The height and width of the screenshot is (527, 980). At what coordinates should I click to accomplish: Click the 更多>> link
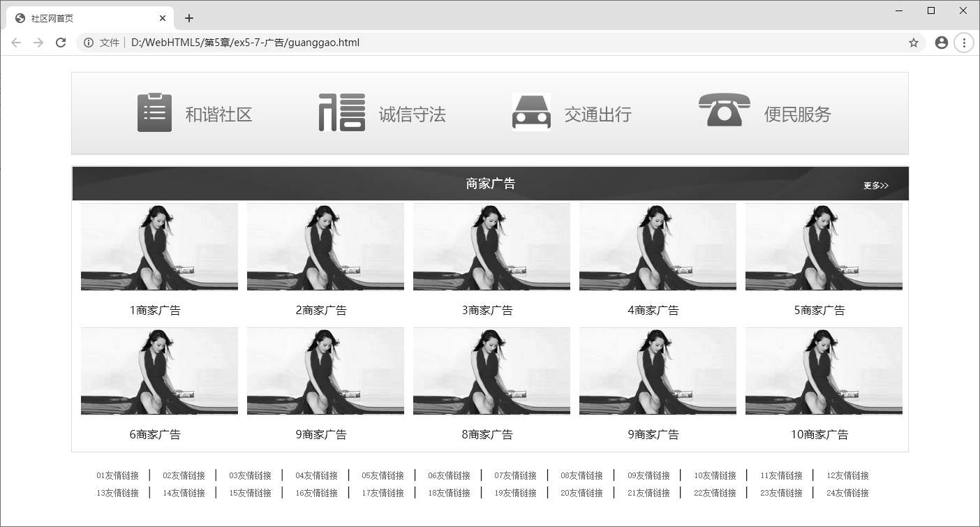[876, 184]
